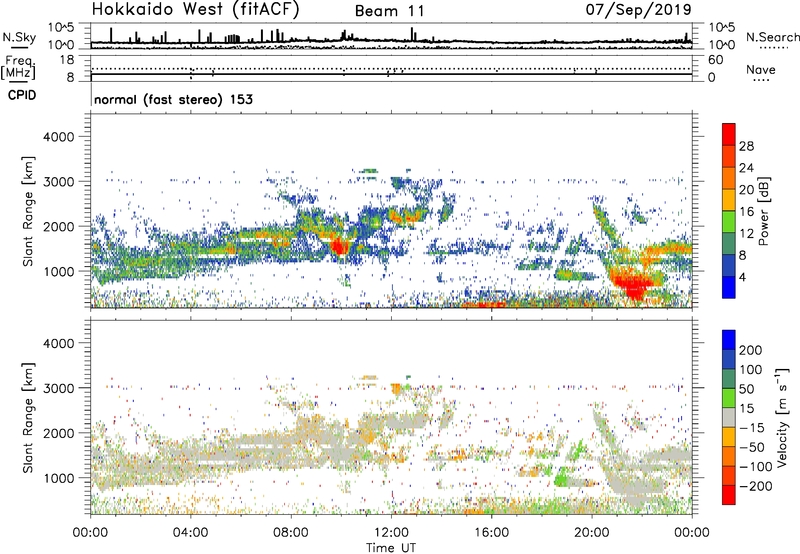Click the 'Time UT' axis label

[x=391, y=548]
